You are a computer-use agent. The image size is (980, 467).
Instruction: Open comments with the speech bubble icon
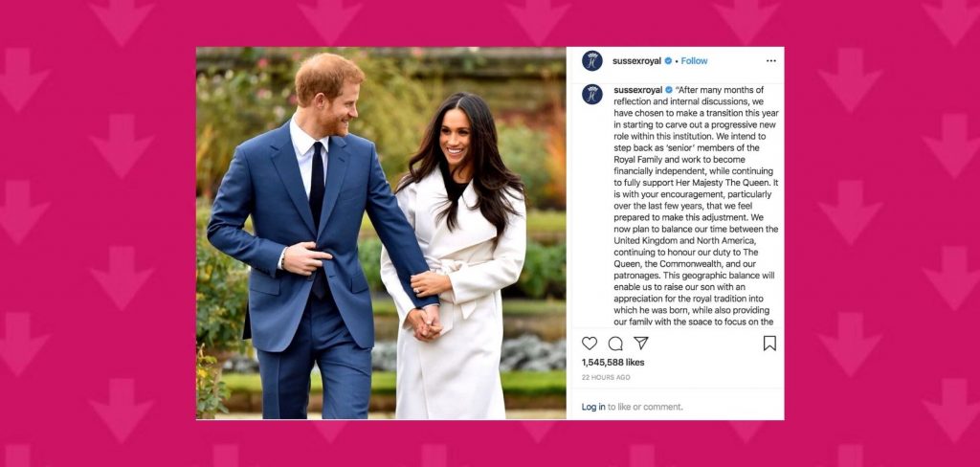pos(615,344)
